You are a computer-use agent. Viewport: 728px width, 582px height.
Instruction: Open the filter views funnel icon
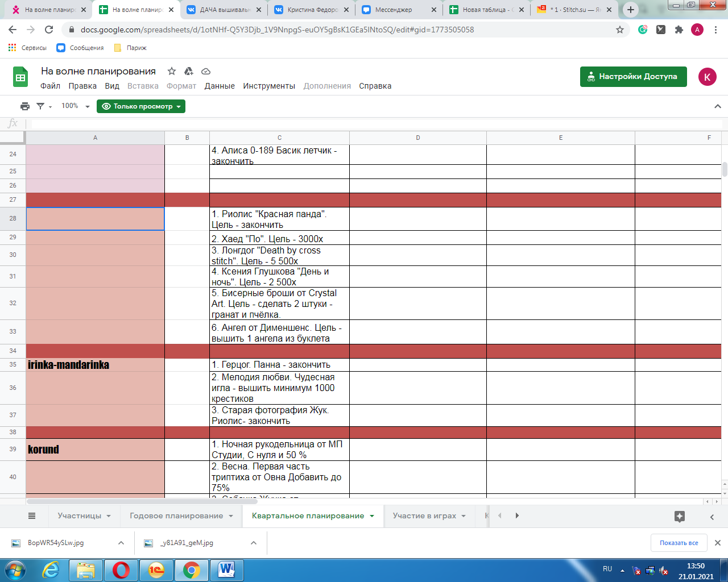pyautogui.click(x=40, y=106)
